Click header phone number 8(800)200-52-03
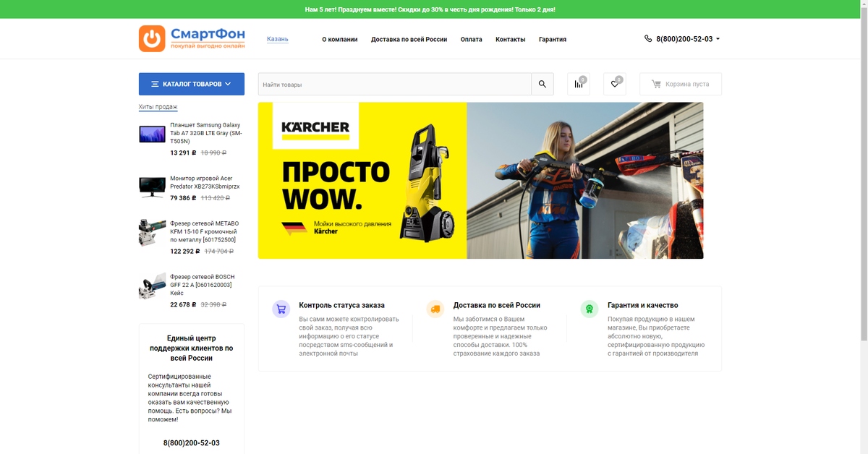This screenshot has height=454, width=868. click(x=684, y=39)
